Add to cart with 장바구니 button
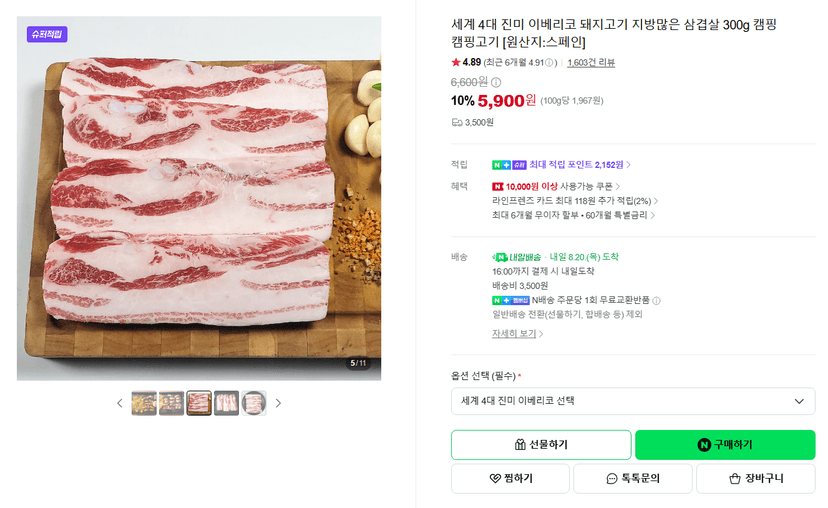Viewport: 828px width, 508px height. click(x=756, y=478)
